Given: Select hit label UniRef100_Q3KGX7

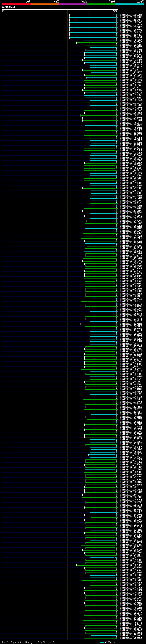Looking at the screenshot, I should point(131,243).
